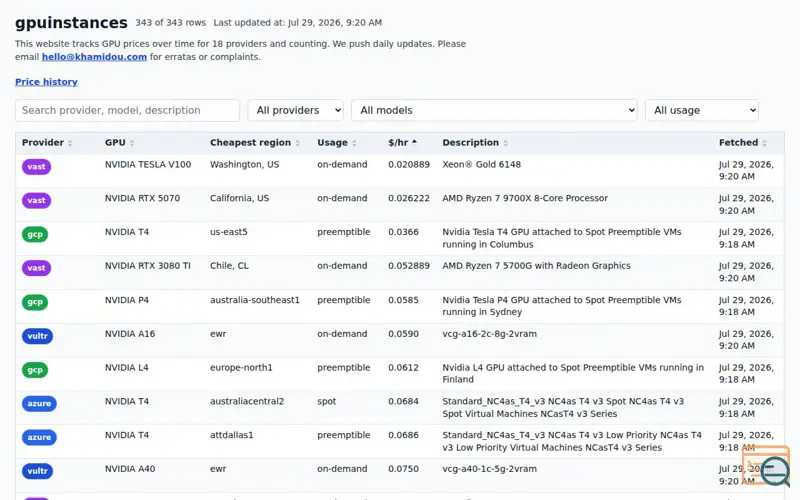Click azure badge in australiacentral2 row
800x500 pixels.
[39, 404]
